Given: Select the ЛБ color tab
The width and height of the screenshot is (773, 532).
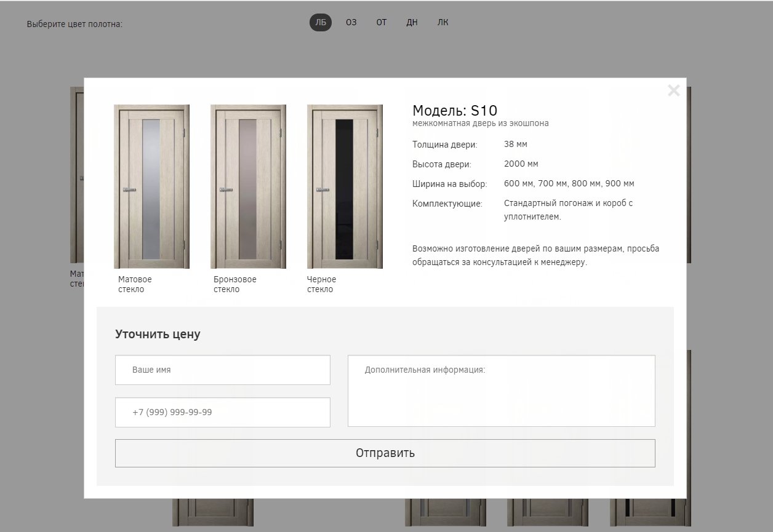Looking at the screenshot, I should point(320,23).
